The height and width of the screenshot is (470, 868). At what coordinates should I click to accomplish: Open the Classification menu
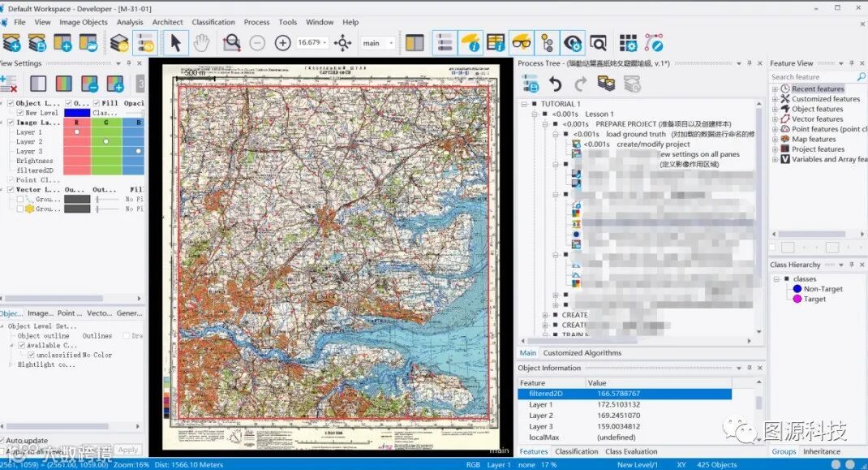(x=213, y=22)
